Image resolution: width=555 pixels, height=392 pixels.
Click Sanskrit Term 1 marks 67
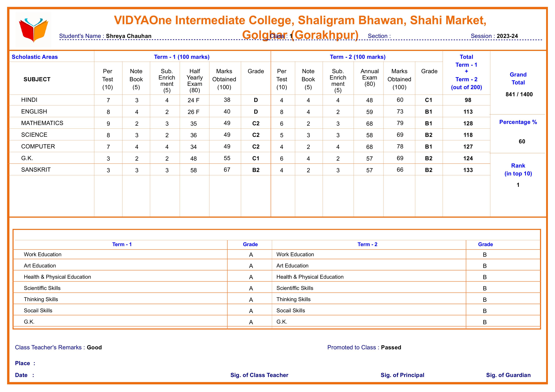coord(227,170)
